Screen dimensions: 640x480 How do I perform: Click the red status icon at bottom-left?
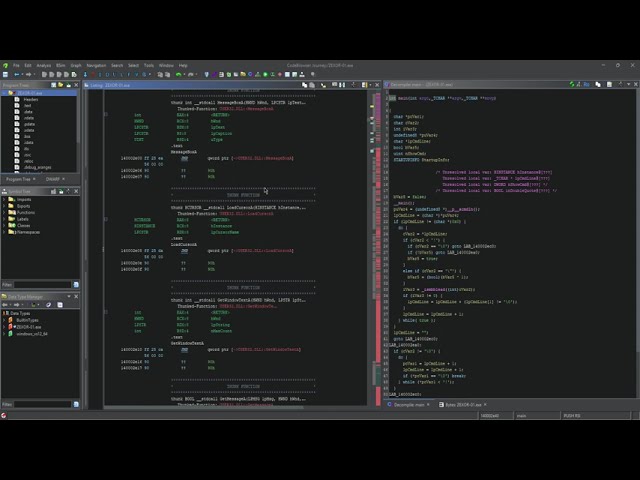[x=4, y=416]
